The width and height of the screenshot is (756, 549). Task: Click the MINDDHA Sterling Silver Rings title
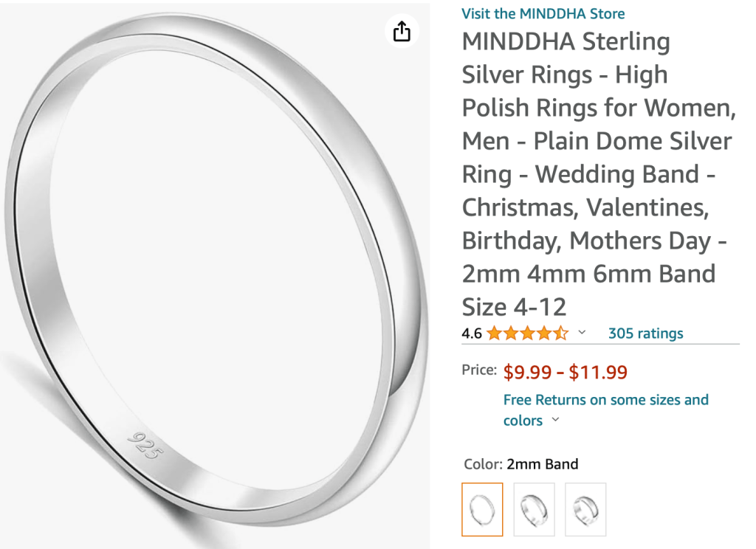click(566, 42)
